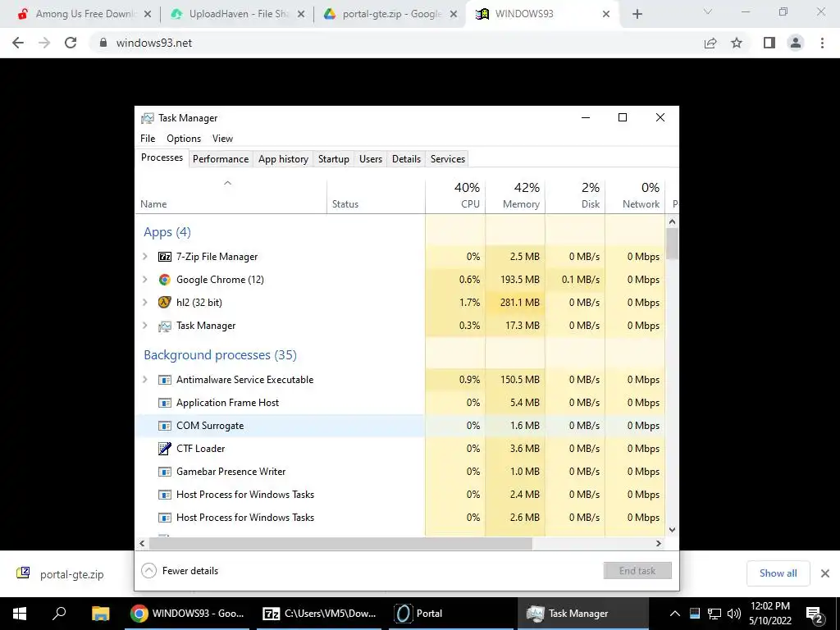Screen dimensions: 840x630
Task: Click the Chrome back arrow
Action: pos(18,43)
